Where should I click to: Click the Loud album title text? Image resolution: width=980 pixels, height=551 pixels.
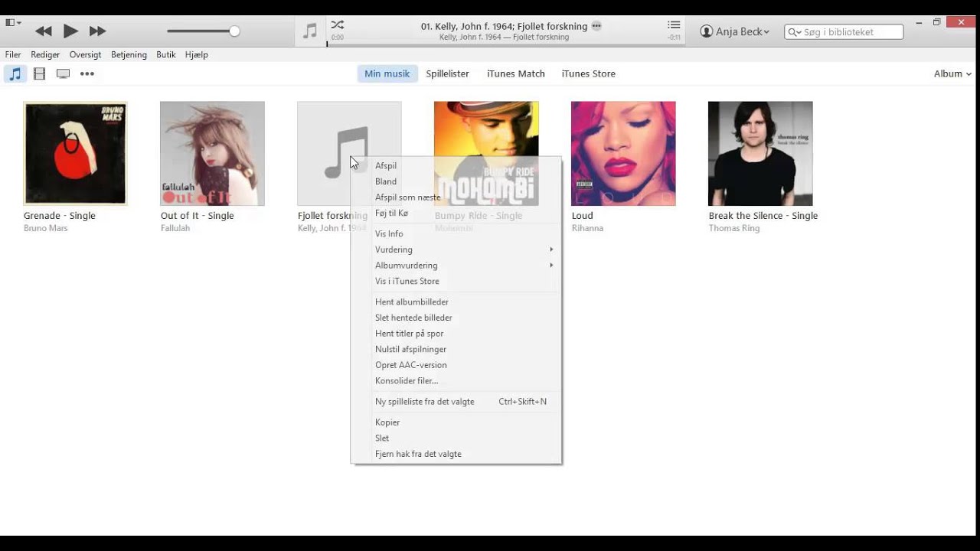[582, 216]
